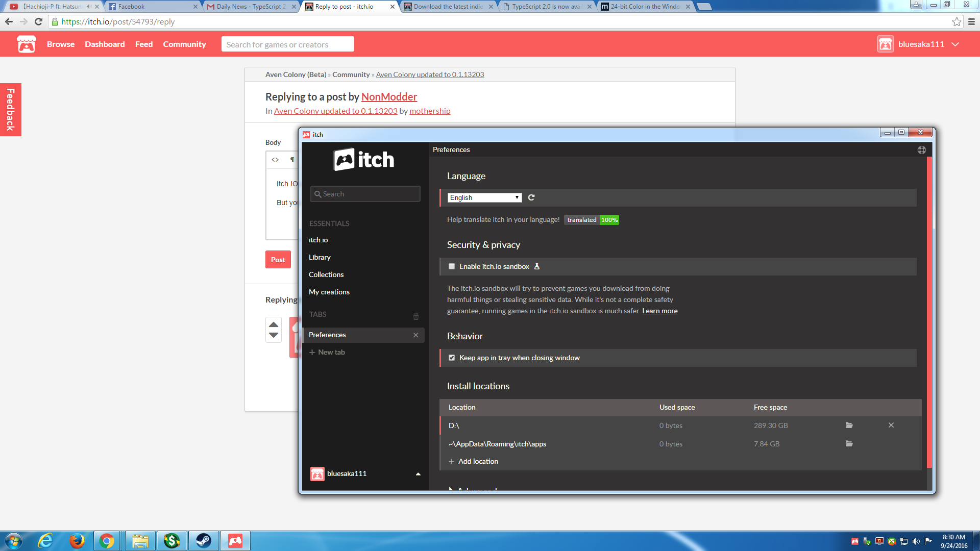
Task: Click the Chrome address bar
Action: pyautogui.click(x=500, y=21)
